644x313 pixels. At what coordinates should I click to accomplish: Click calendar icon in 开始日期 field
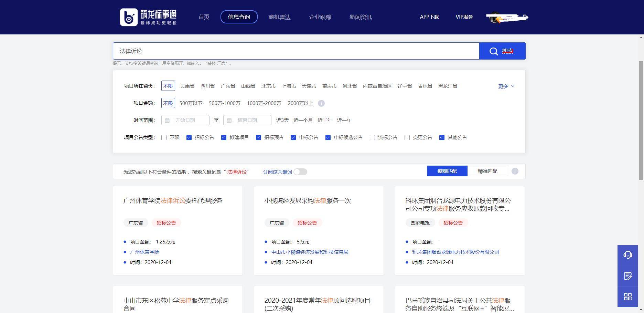[x=167, y=120]
